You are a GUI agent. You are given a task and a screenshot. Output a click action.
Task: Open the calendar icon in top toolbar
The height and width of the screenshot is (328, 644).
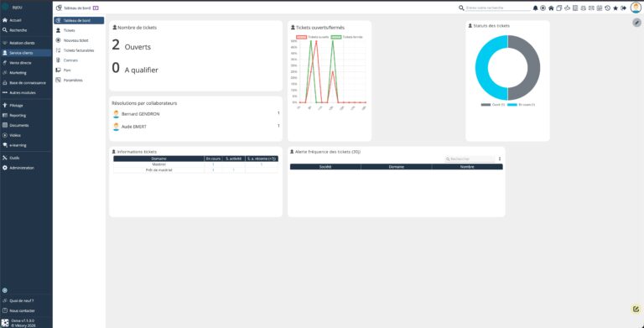tap(600, 8)
